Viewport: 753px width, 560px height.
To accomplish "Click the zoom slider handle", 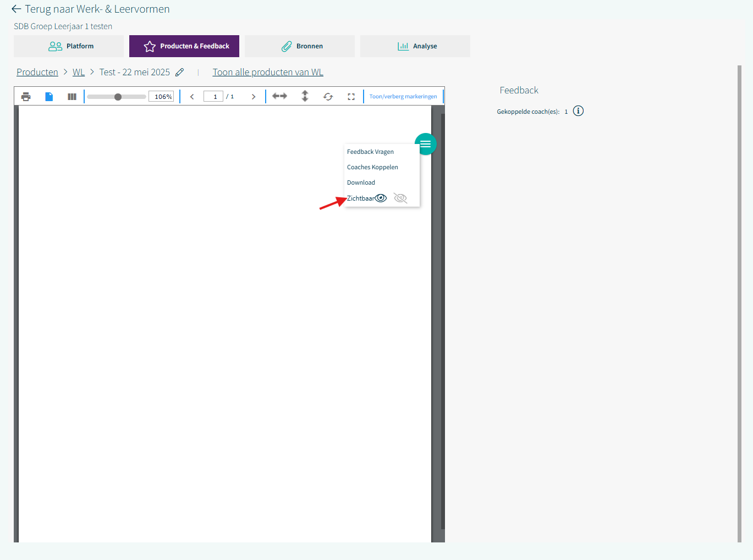I will click(x=118, y=97).
